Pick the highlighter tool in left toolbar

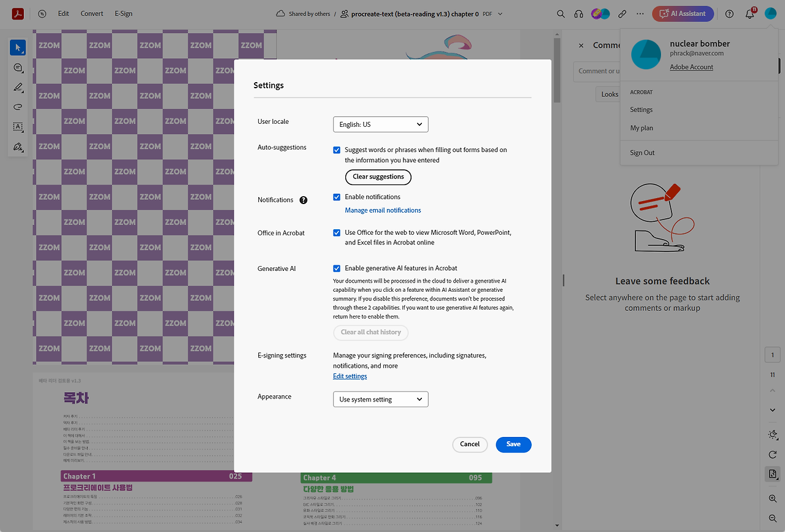[18, 88]
